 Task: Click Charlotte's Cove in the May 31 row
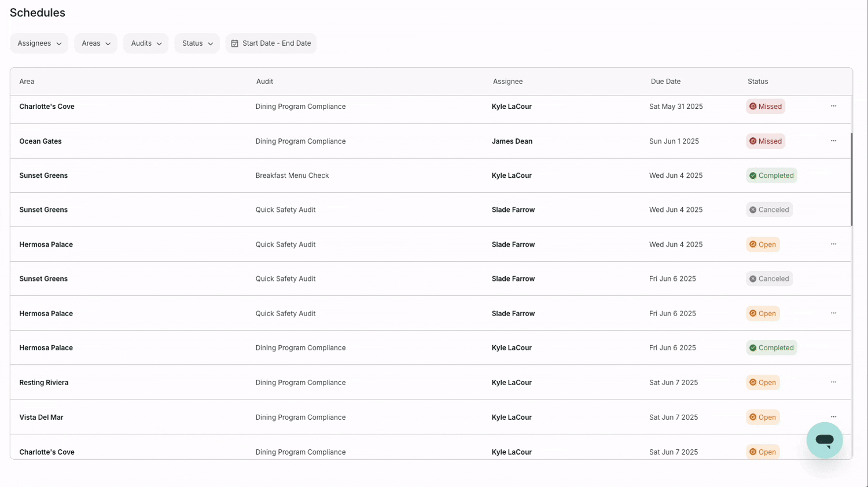[x=47, y=107]
